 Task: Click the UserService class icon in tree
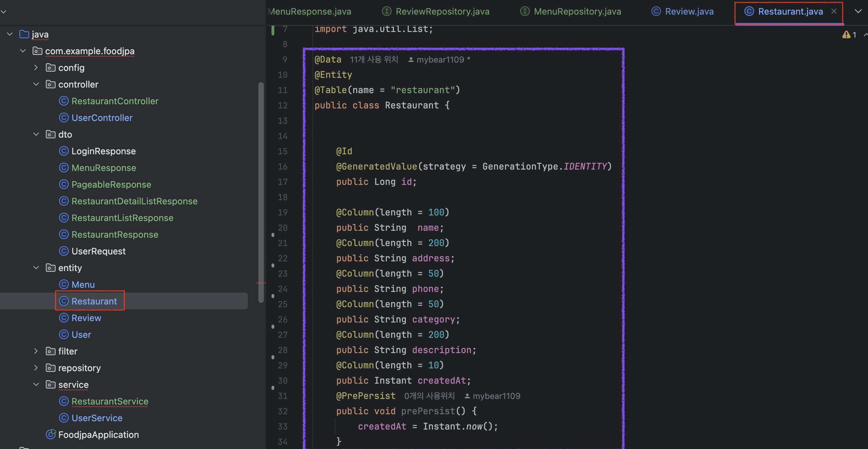[x=64, y=418]
